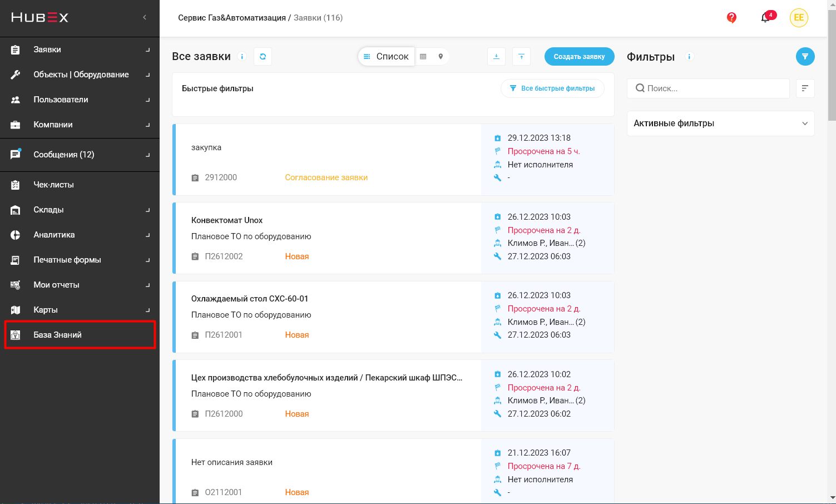Screen dimensions: 836x504
Task: Click the wrench icon beside 27.12.2023 06:02
Action: [498, 414]
